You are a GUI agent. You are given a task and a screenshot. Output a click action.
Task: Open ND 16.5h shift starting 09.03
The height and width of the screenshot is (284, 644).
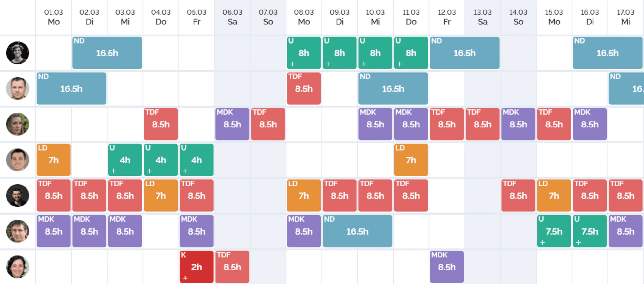pos(357,231)
